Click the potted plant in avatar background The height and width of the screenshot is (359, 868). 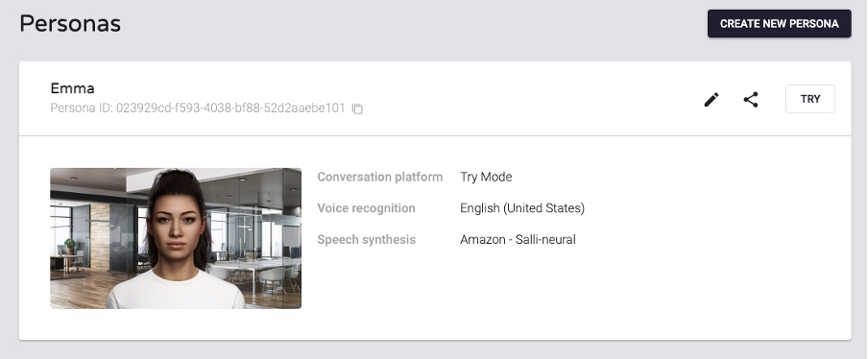click(70, 246)
